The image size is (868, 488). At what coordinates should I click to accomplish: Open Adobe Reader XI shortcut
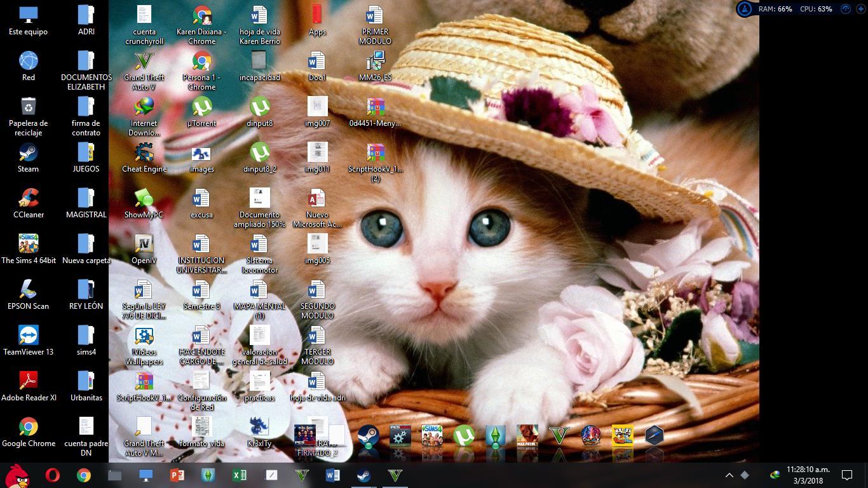29,386
